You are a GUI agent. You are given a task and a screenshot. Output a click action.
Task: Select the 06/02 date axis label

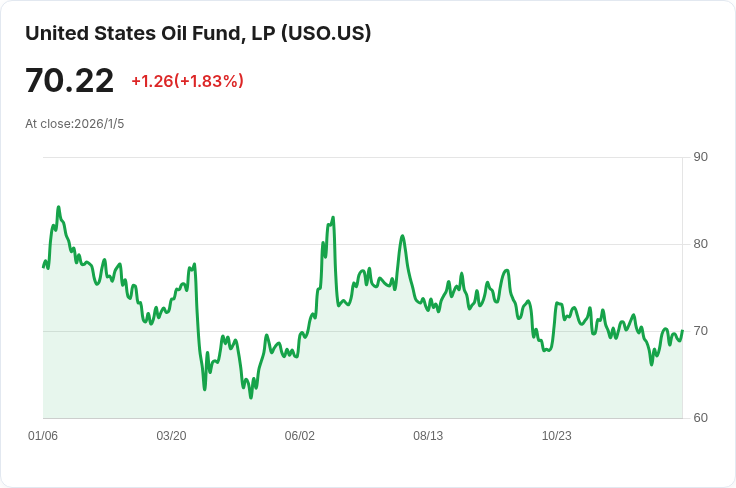(300, 436)
